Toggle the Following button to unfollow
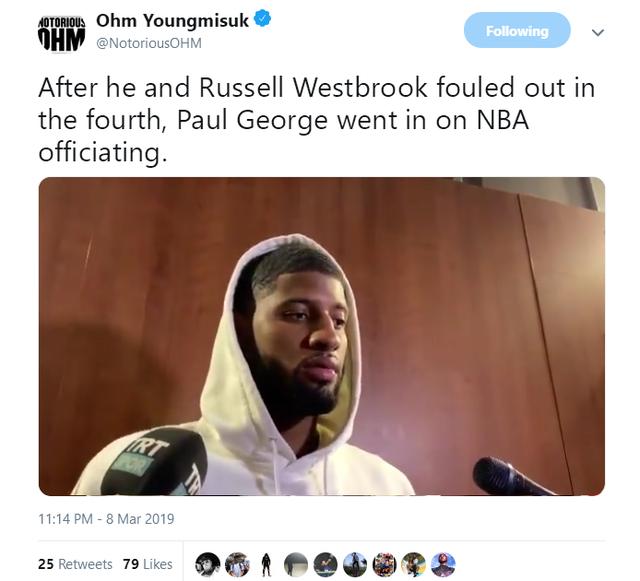The image size is (640, 581). tap(517, 30)
